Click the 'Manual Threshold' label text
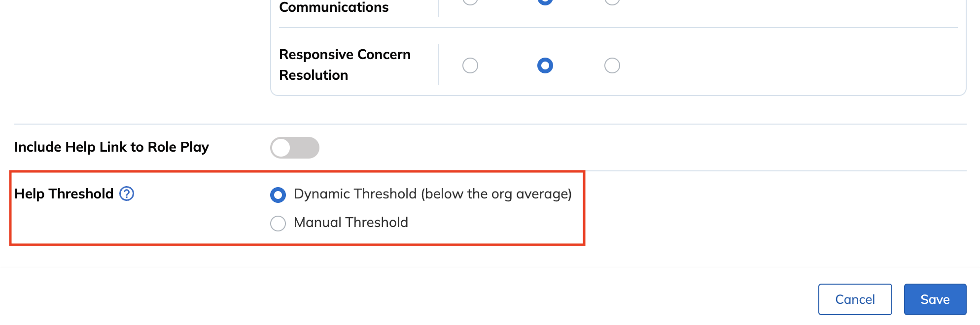 [351, 223]
